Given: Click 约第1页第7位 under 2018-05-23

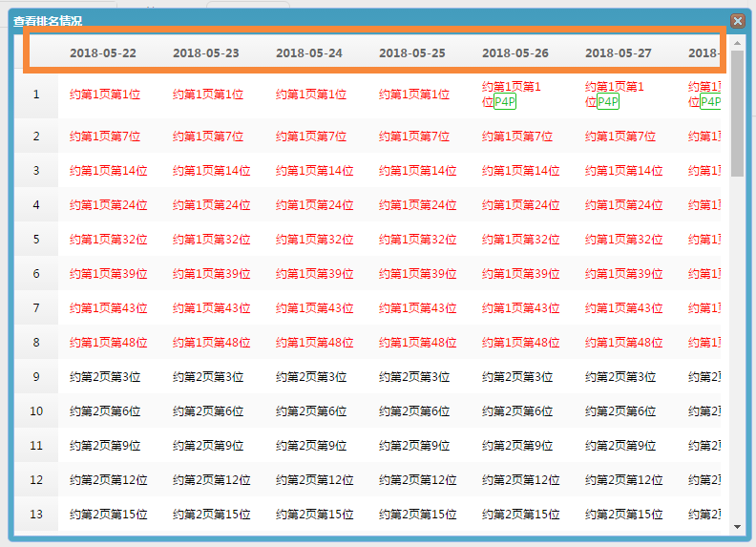Looking at the screenshot, I should click(208, 137).
